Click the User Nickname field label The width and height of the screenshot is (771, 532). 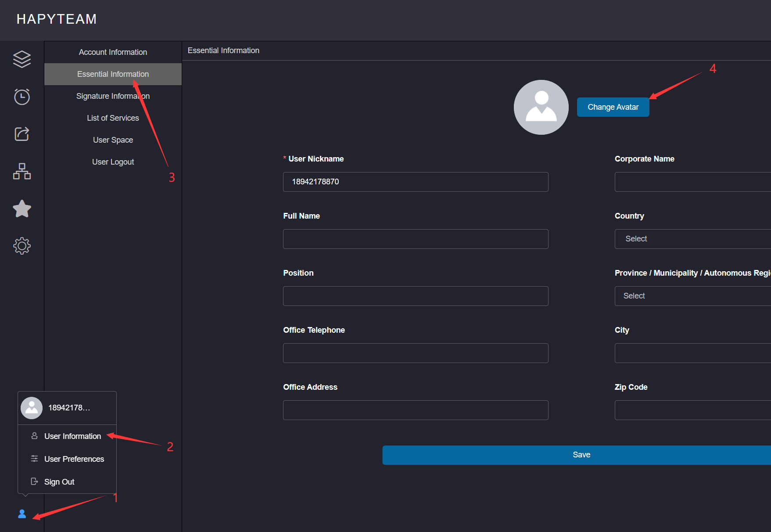click(316, 159)
